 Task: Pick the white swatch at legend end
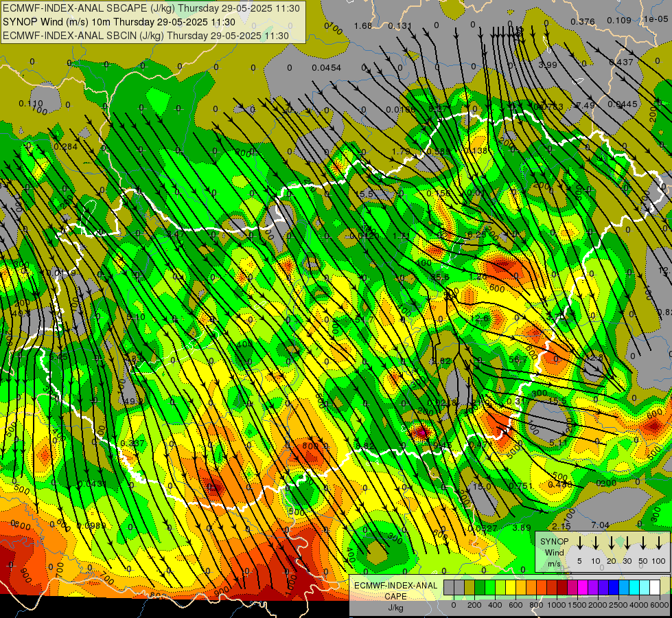pyautogui.click(x=654, y=587)
